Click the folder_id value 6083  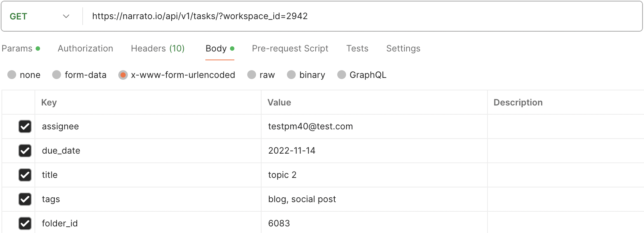[279, 223]
